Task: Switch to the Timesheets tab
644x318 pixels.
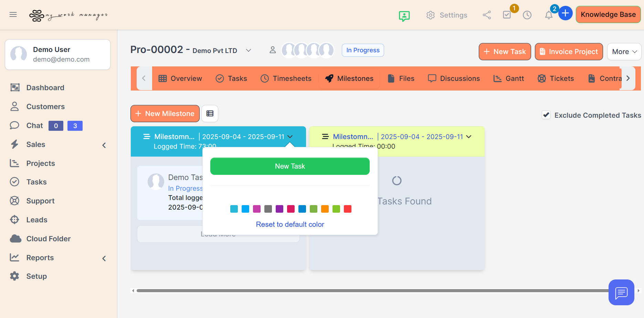Action: (286, 78)
